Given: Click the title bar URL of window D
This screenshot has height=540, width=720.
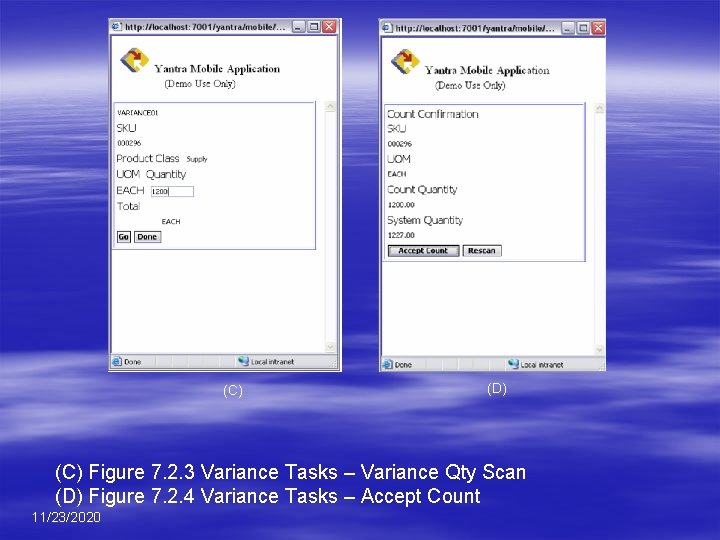Looking at the screenshot, I should tap(475, 28).
